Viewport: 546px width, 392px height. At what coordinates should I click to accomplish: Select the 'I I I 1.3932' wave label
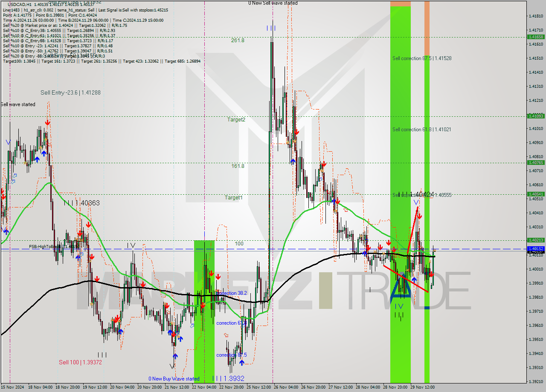click(229, 378)
